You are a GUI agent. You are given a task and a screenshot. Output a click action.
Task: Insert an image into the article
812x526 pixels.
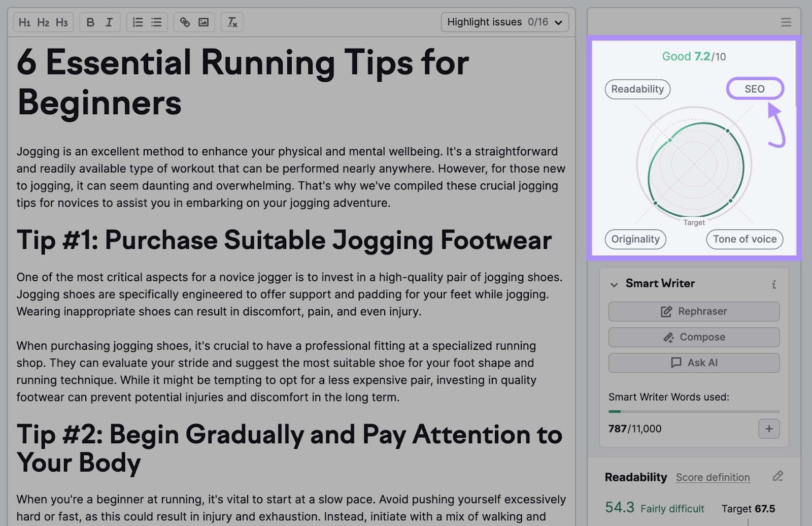[x=204, y=22]
